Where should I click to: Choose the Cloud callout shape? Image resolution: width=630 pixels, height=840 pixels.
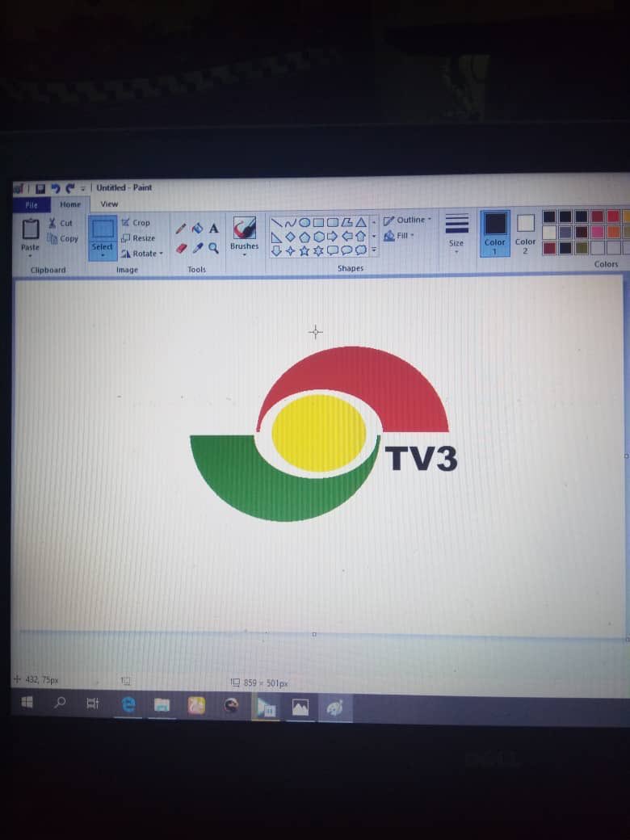pyautogui.click(x=361, y=250)
